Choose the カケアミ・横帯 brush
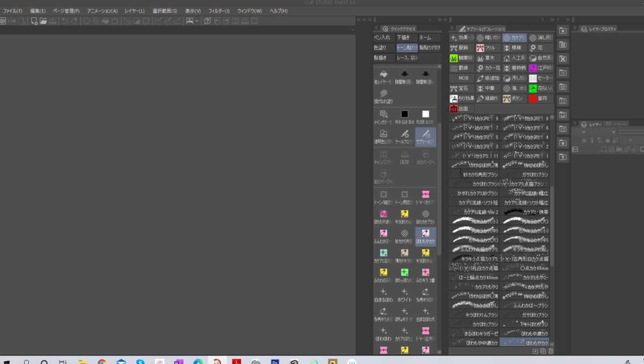This screenshot has width=644, height=364. pyautogui.click(x=524, y=212)
